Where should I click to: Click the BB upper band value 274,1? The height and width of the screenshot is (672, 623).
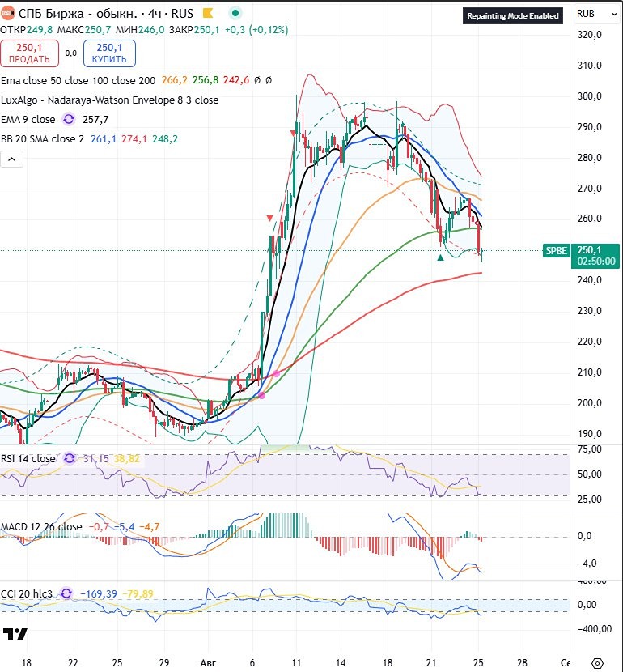[134, 139]
